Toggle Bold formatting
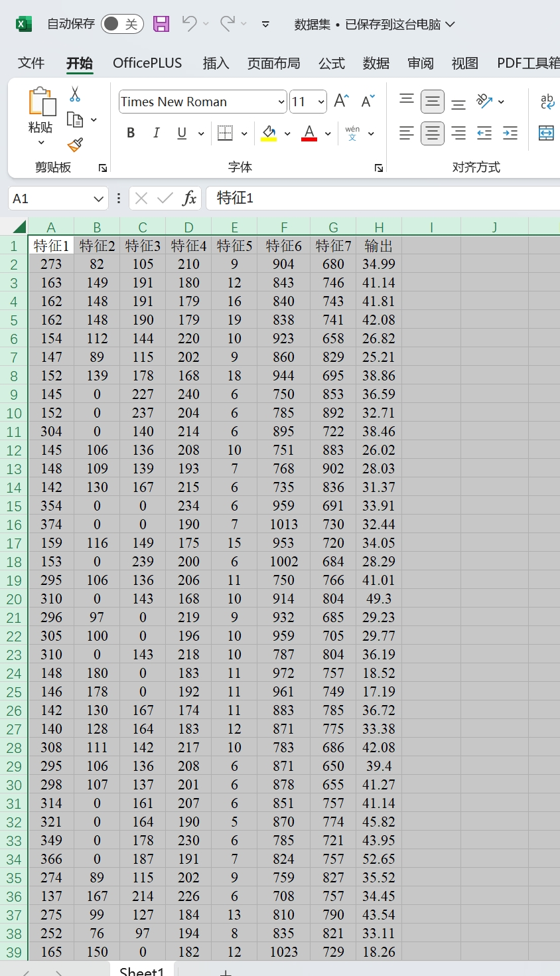The image size is (560, 976). (x=131, y=133)
